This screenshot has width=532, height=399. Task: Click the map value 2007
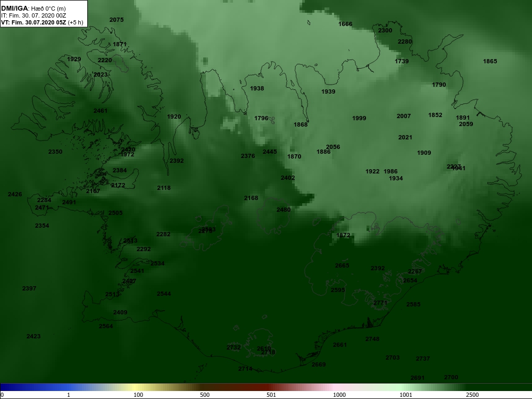click(404, 116)
